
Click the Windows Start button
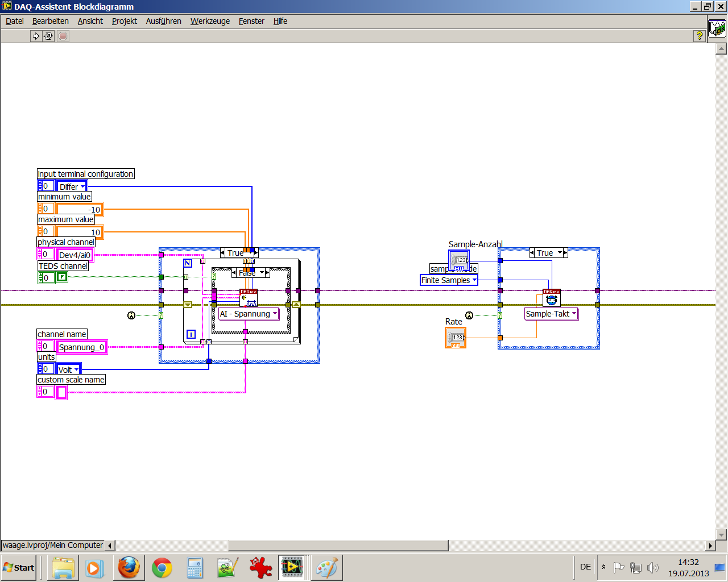coord(19,568)
